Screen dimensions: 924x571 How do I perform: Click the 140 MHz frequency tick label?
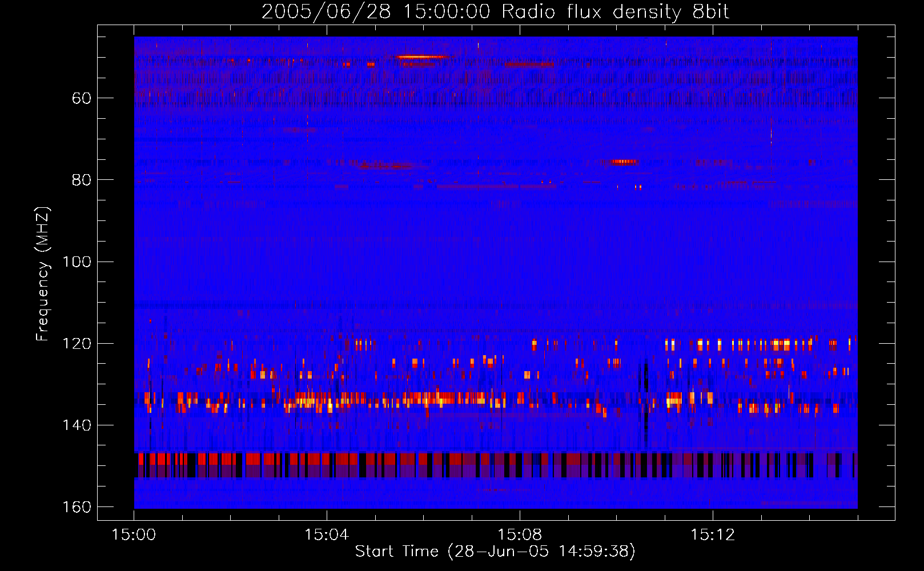pos(77,425)
